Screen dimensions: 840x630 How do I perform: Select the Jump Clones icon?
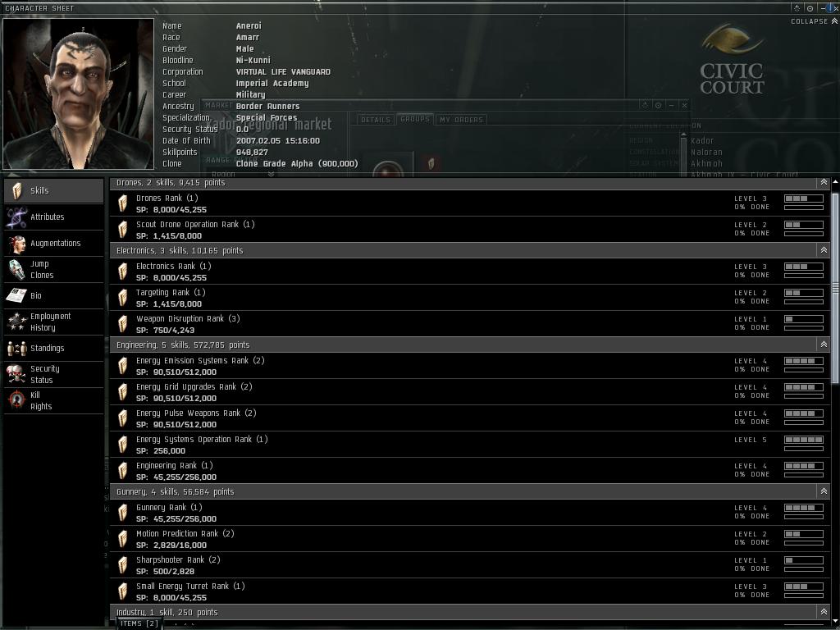pyautogui.click(x=16, y=269)
